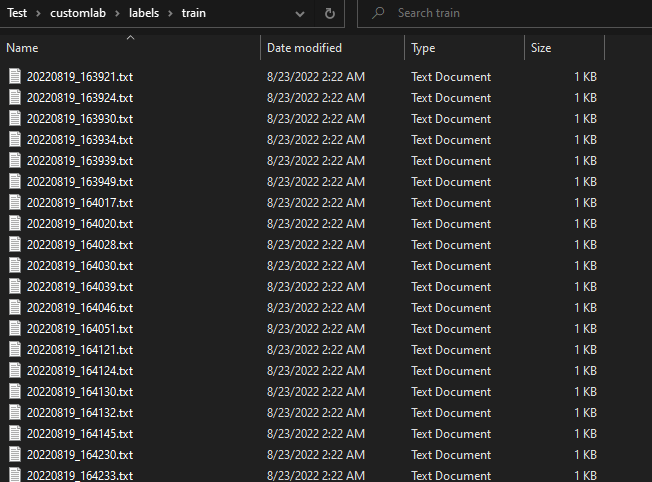The height and width of the screenshot is (482, 652).
Task: Expand chevron after customlab in breadcrumb
Action: point(117,13)
